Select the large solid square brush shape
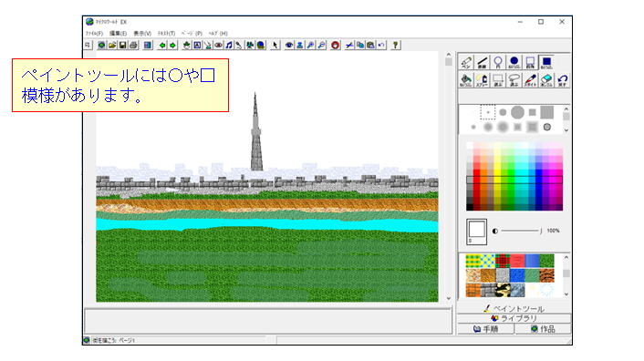 pos(546,112)
